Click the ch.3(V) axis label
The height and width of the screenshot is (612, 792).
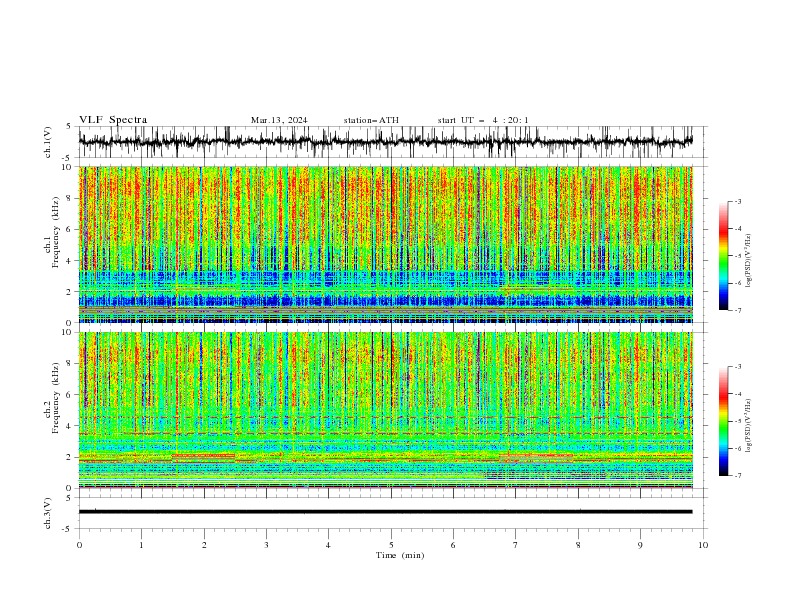coord(48,513)
